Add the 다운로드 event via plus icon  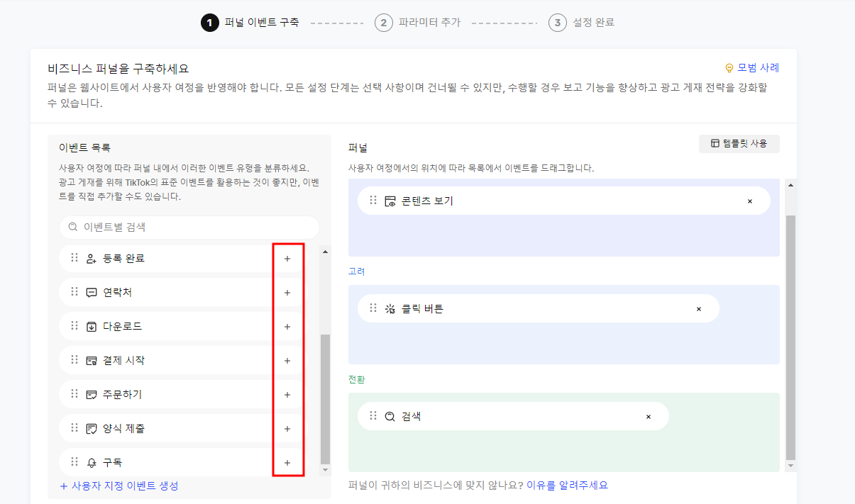(287, 326)
